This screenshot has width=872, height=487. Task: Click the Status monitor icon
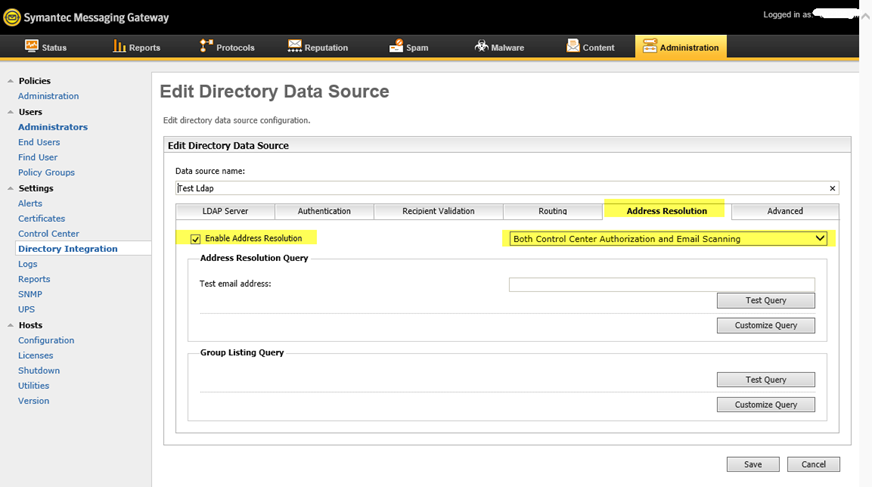pyautogui.click(x=32, y=46)
